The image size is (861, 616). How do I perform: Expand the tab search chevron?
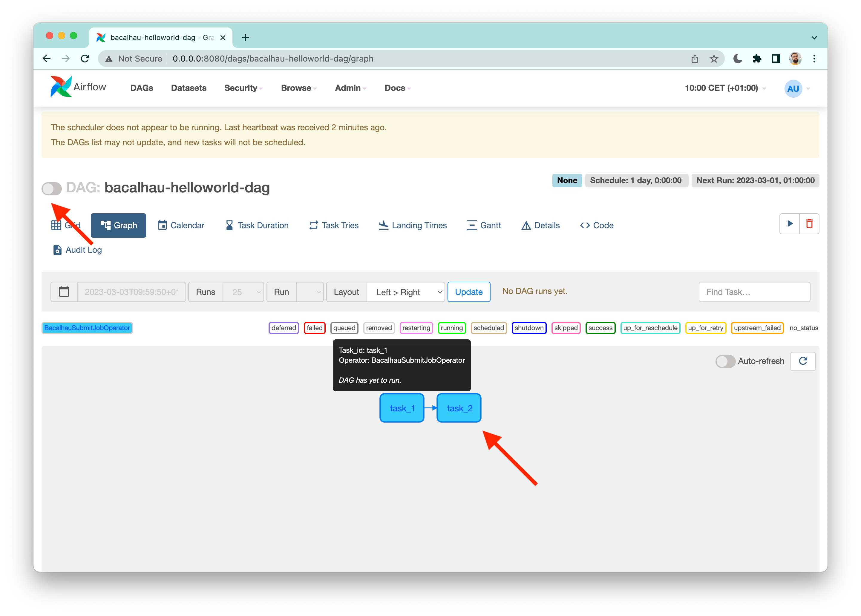[x=814, y=38]
